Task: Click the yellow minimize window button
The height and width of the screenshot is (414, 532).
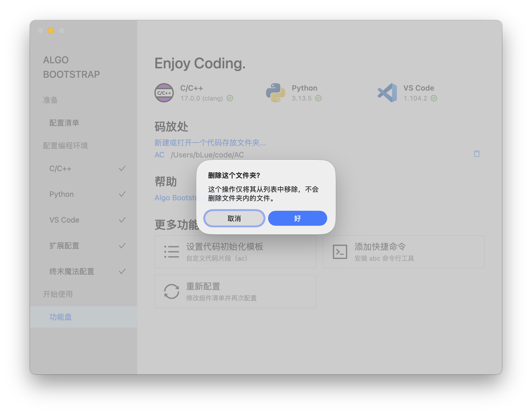Action: tap(51, 31)
